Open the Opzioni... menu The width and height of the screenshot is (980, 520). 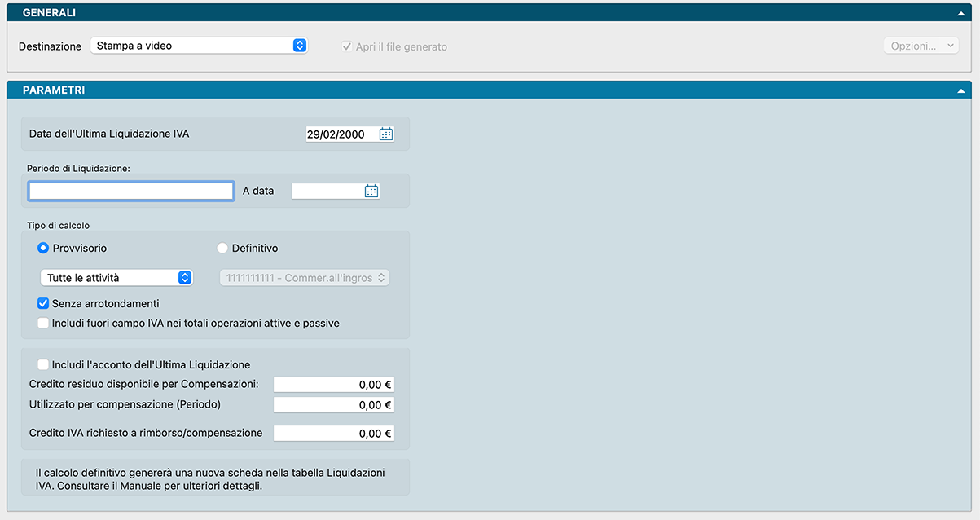(921, 46)
